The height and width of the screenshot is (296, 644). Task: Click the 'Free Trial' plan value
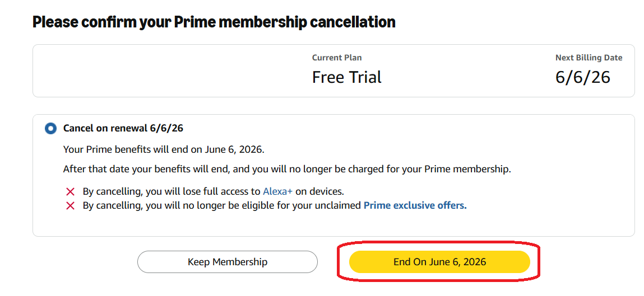[346, 77]
